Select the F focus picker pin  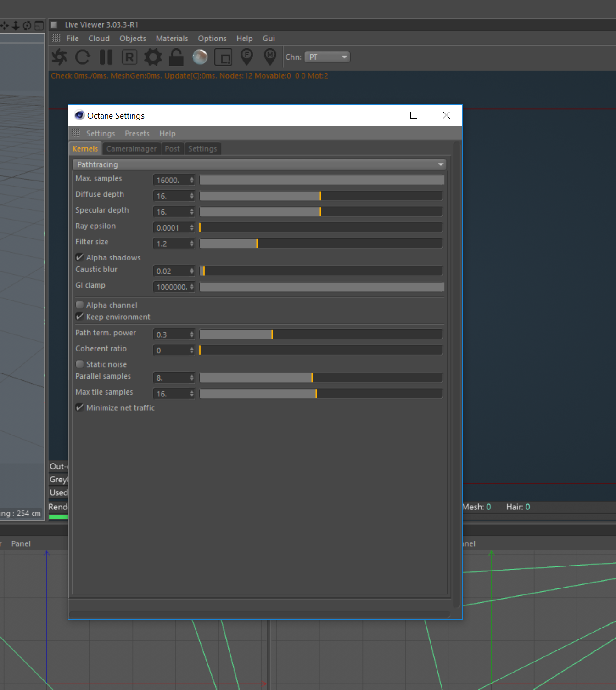coord(247,57)
